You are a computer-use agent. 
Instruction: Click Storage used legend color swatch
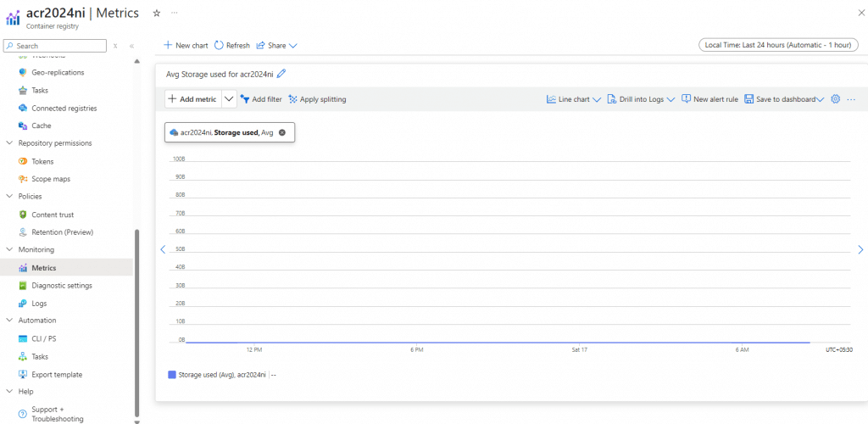(172, 374)
